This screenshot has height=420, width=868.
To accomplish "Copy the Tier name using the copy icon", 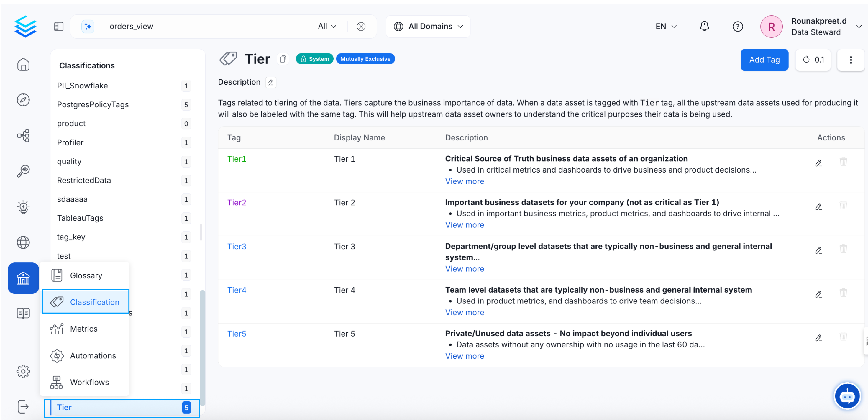I will pyautogui.click(x=283, y=59).
